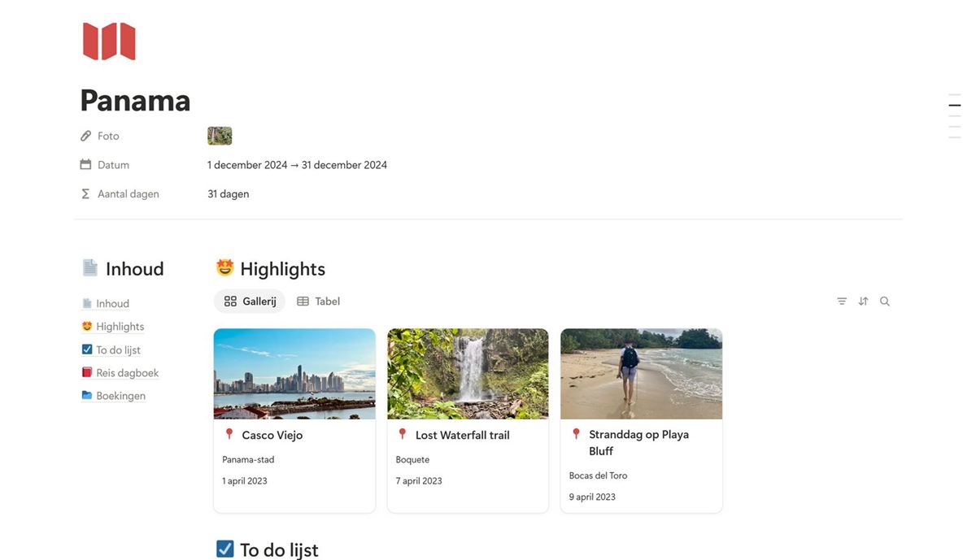Open the Foto property label
This screenshot has height=560, width=976.
tap(108, 136)
